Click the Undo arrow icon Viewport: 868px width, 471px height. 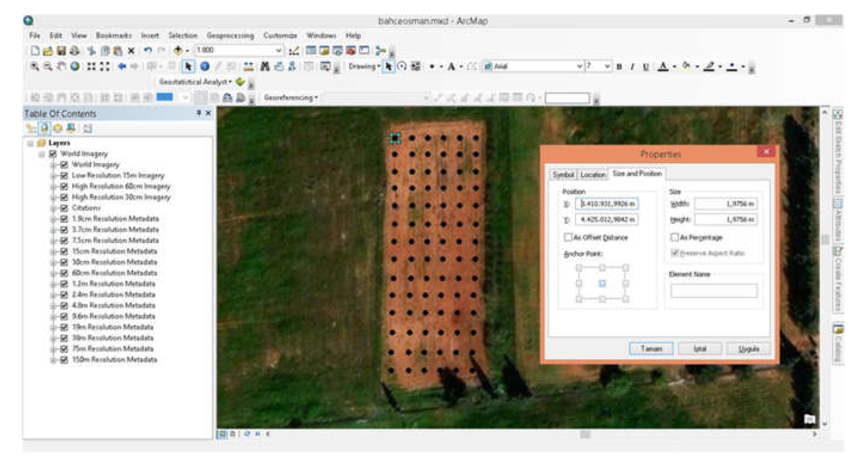(x=147, y=50)
